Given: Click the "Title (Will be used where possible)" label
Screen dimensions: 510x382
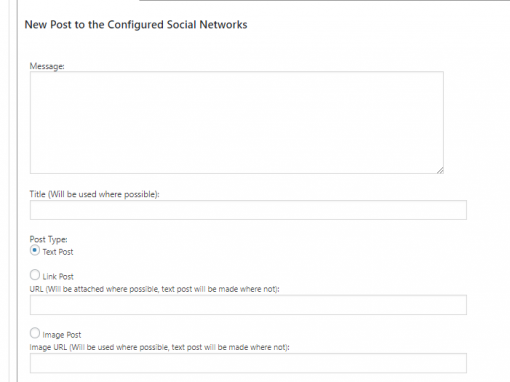Looking at the screenshot, I should pos(94,194).
